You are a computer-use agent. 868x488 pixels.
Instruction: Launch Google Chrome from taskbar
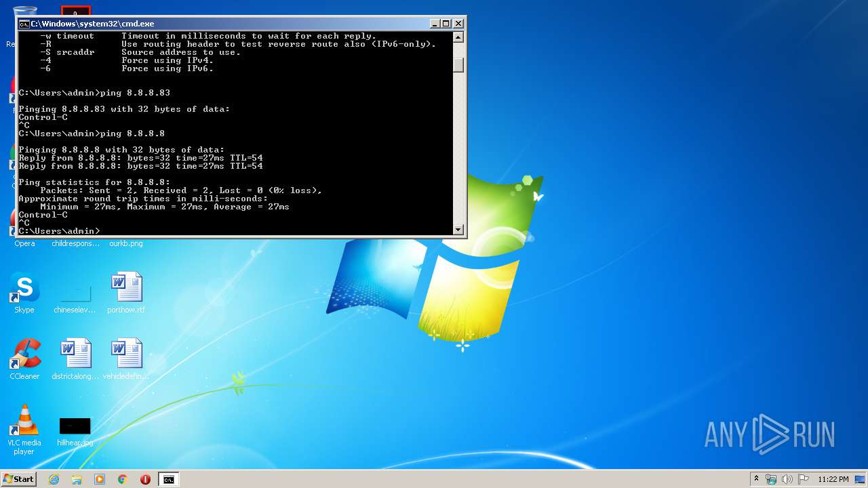[x=123, y=479]
